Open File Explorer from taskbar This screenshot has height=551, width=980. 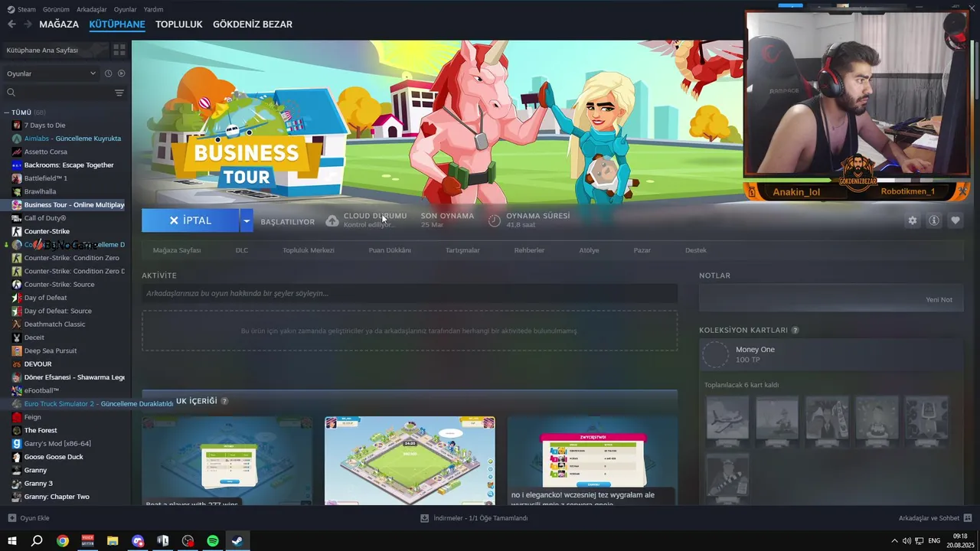point(113,541)
